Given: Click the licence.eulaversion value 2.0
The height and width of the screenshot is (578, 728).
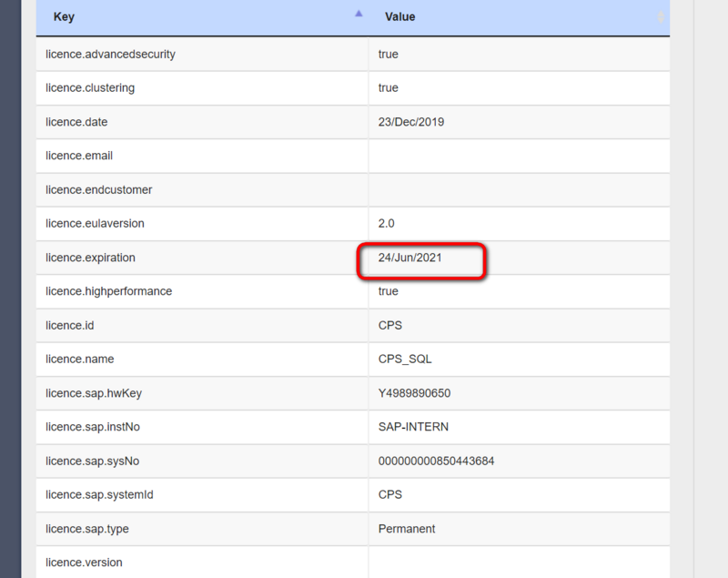Looking at the screenshot, I should (391, 223).
